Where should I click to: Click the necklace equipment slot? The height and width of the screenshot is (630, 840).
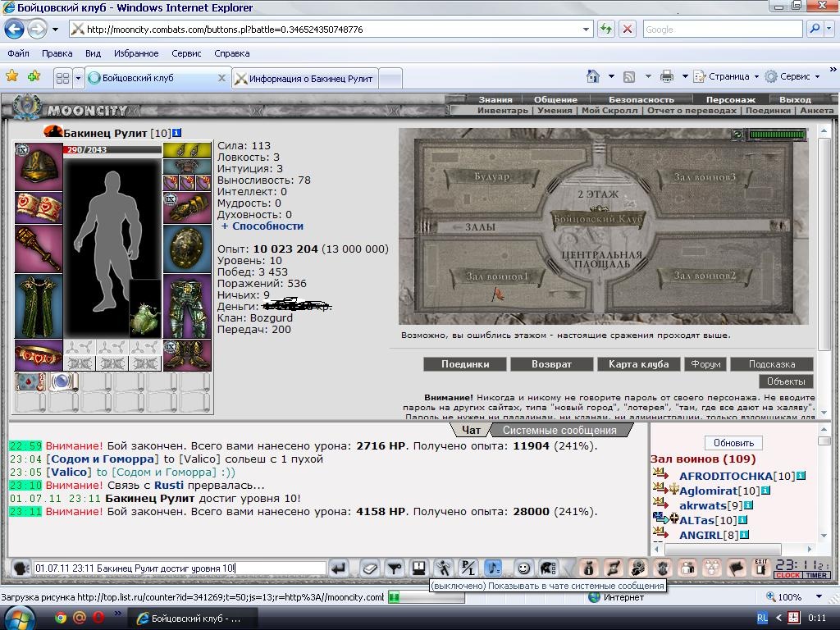coord(187,166)
